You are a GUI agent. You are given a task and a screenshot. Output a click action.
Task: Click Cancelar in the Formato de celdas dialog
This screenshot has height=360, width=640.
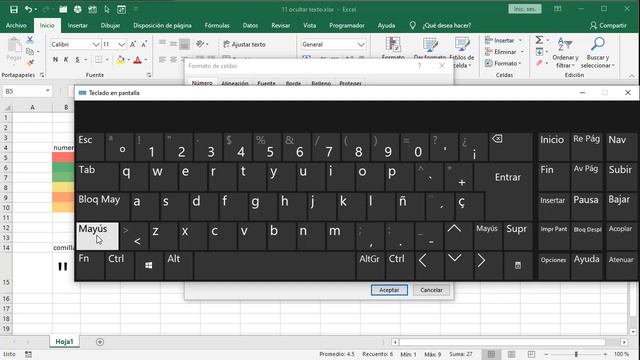(431, 290)
